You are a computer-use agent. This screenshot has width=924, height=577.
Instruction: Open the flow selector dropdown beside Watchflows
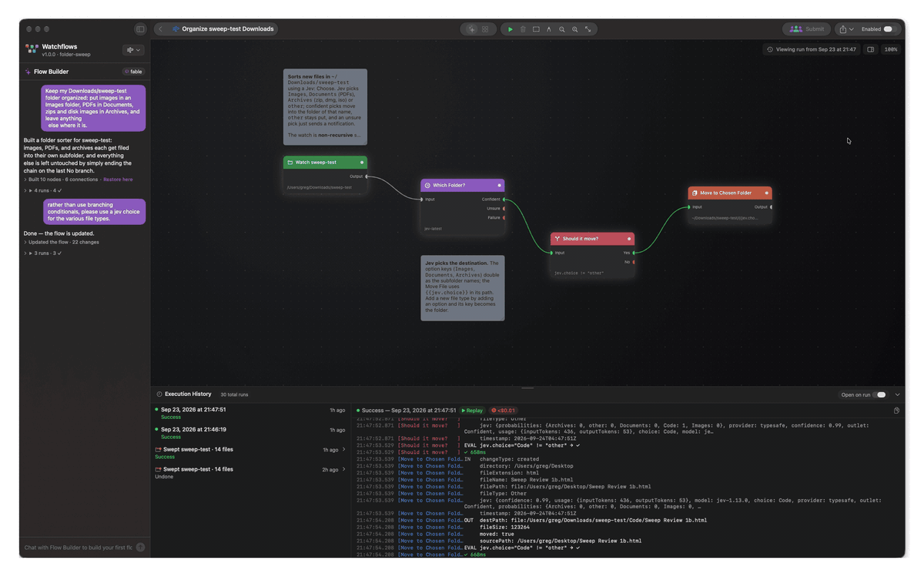point(133,50)
